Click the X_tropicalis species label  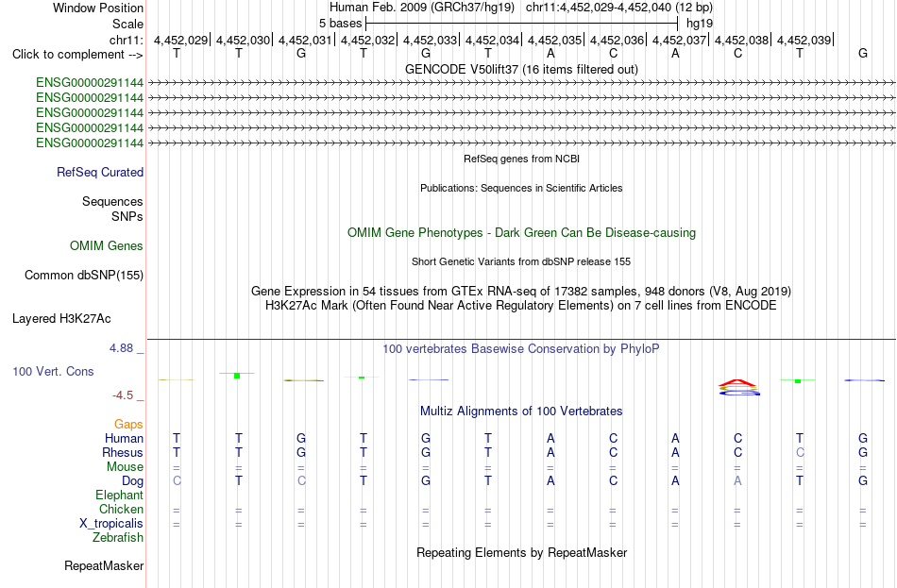click(x=111, y=524)
